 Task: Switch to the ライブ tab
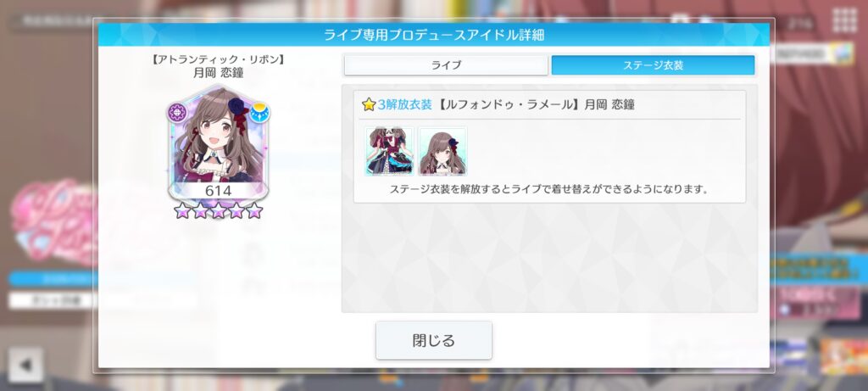[x=446, y=65]
